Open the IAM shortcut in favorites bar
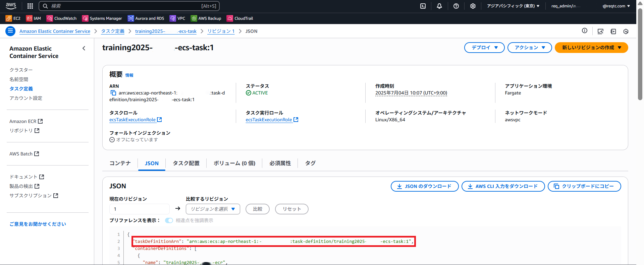The width and height of the screenshot is (644, 265). click(x=34, y=18)
